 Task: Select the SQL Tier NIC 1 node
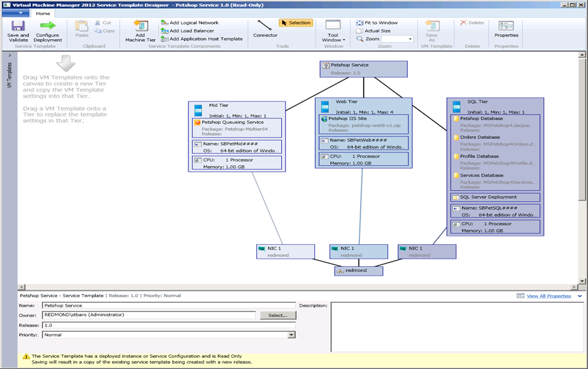[x=427, y=252]
